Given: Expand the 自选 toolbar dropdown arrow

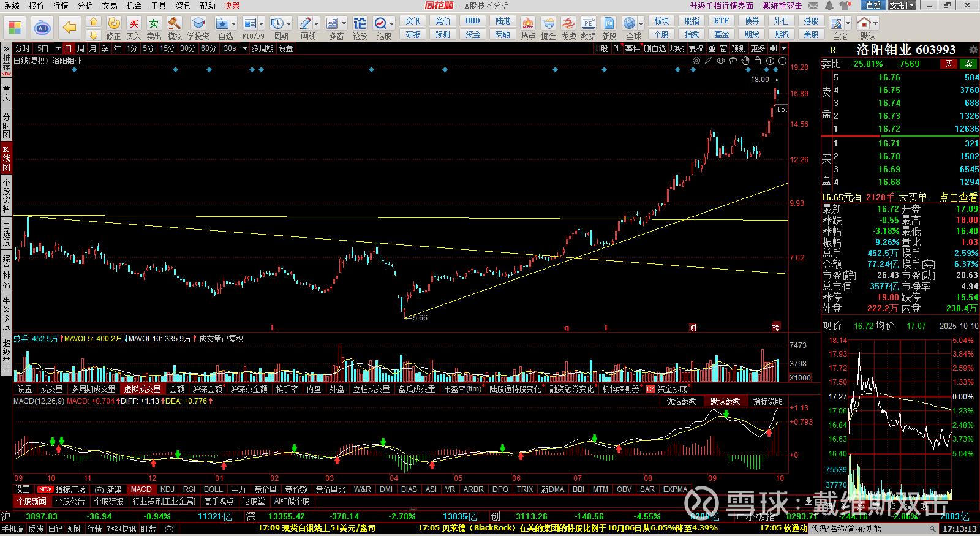Looking at the screenshot, I should pyautogui.click(x=233, y=24).
